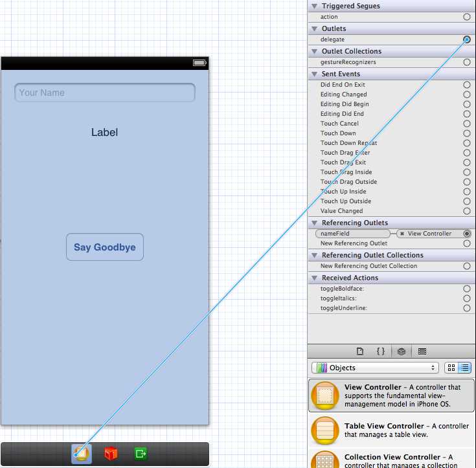Screen dimensions: 476x468
Task: Select the green Exit icon in the dock
Action: coord(141,454)
